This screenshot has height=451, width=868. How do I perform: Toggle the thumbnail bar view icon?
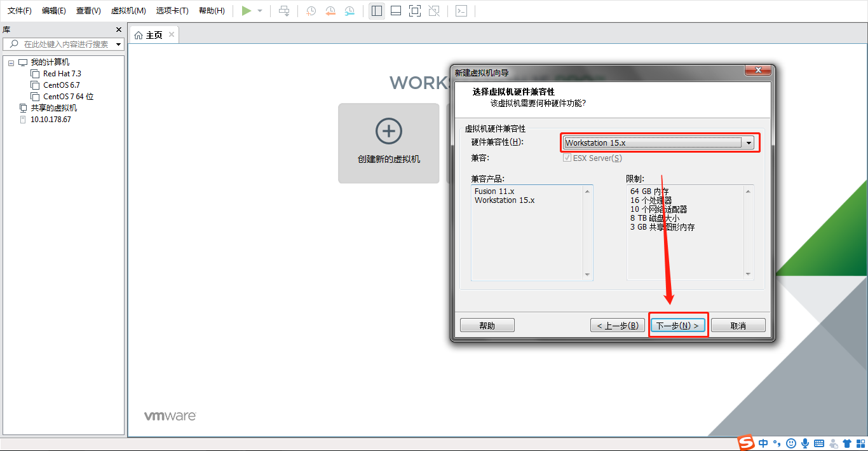click(396, 11)
